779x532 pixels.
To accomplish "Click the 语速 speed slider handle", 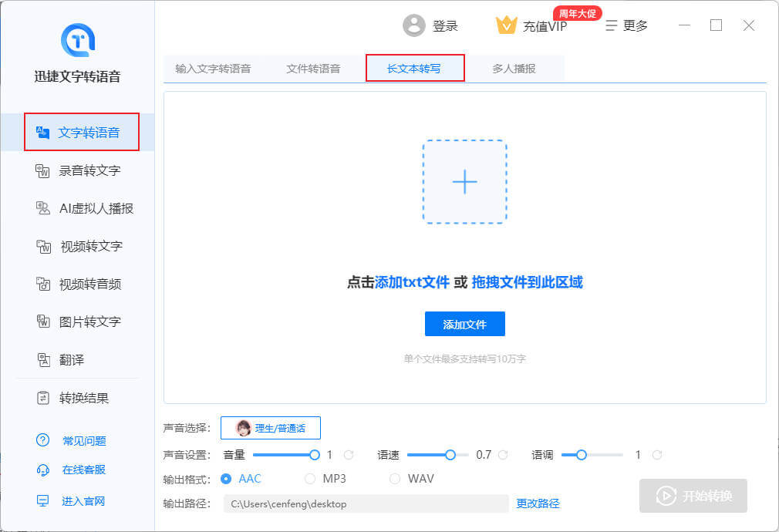I will tap(450, 455).
